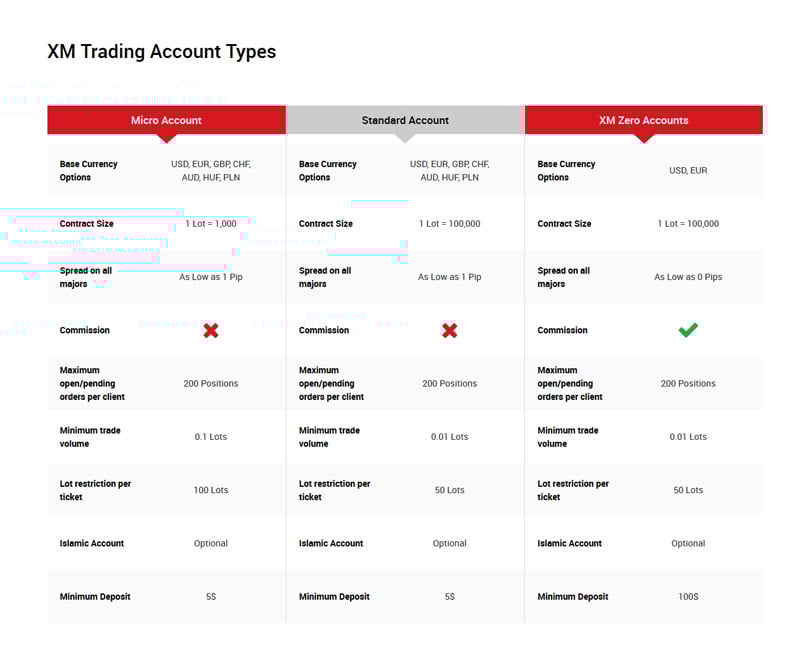The width and height of the screenshot is (808, 659).
Task: Click Micro Account 'Minimum trade volume' label
Action: point(90,437)
